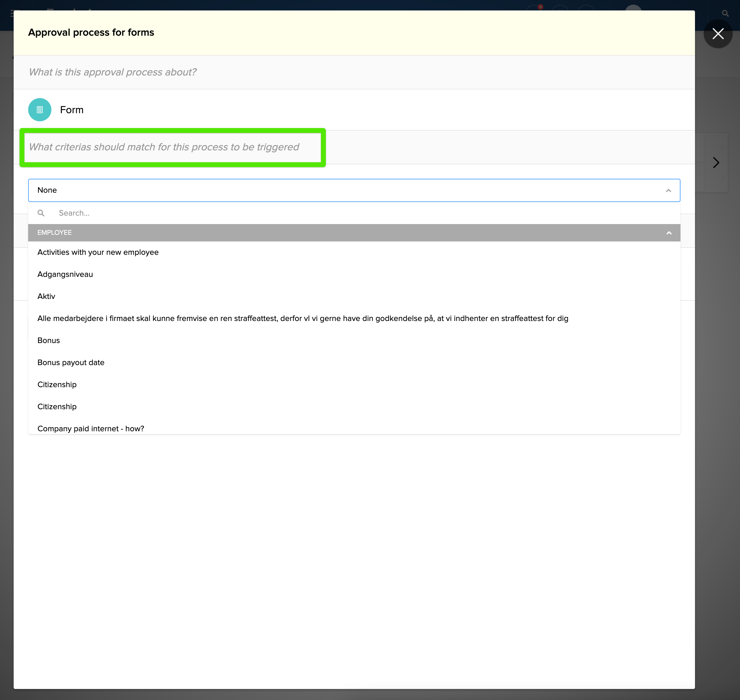Collapse the None criteria dropdown
The image size is (740, 700).
(668, 191)
